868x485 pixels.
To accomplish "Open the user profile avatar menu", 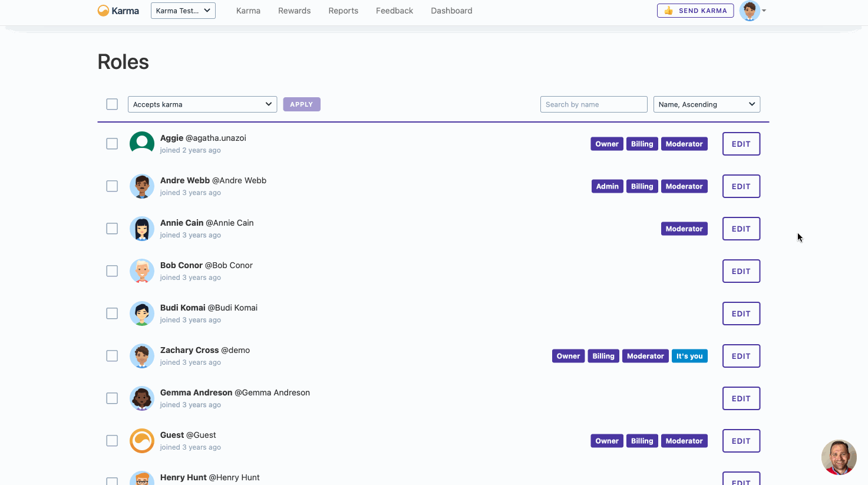I will click(750, 11).
